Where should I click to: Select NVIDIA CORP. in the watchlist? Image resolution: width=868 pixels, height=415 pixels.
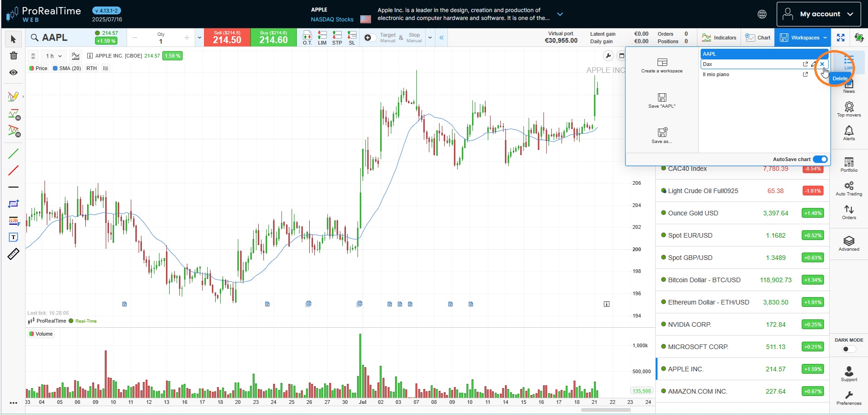coord(743,324)
